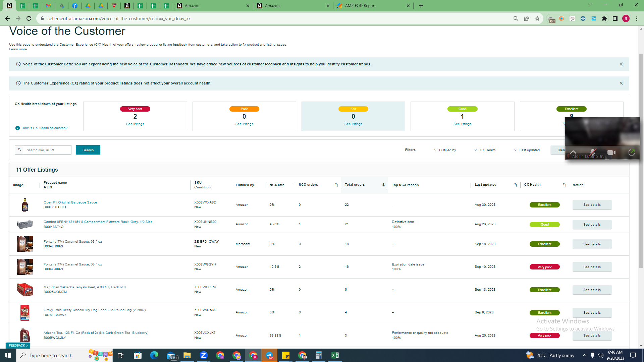
Task: See details for Gravy Train Dog Food
Action: point(592,313)
